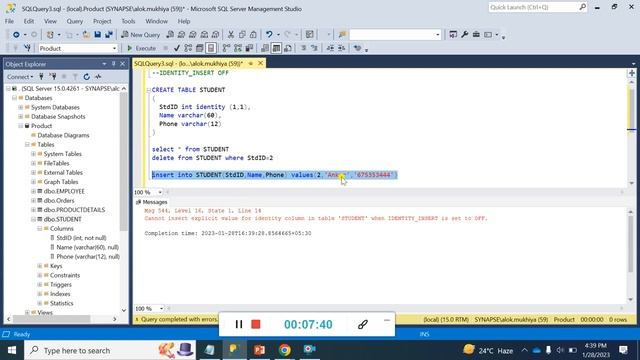Expand the Triggers folder

point(40,284)
